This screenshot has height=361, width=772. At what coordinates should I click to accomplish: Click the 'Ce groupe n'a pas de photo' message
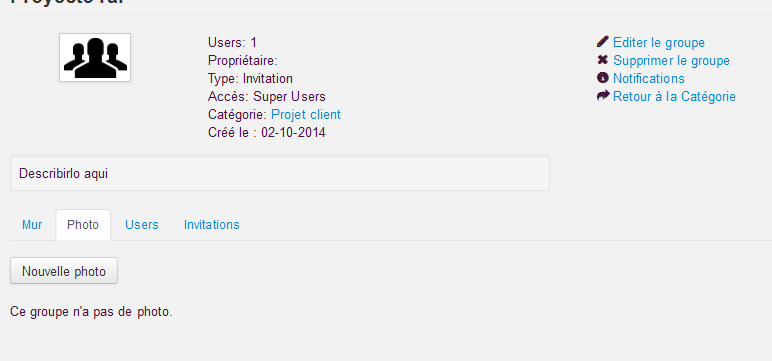(x=92, y=312)
